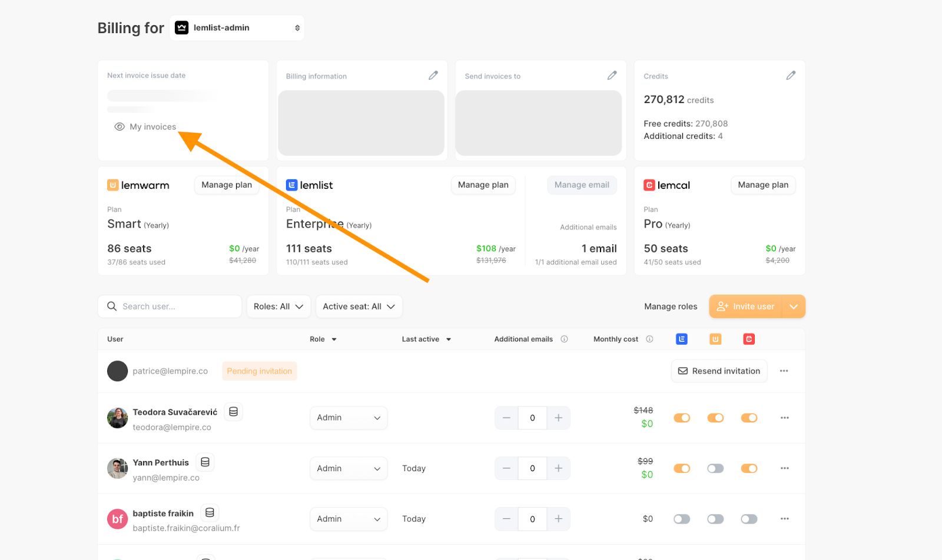
Task: Sort table by Last active column
Action: coord(426,339)
